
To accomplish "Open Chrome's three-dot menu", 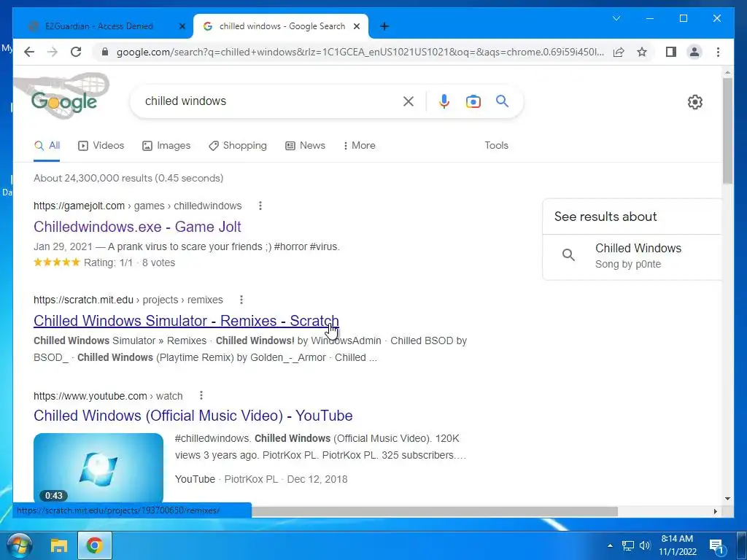I will click(x=718, y=52).
